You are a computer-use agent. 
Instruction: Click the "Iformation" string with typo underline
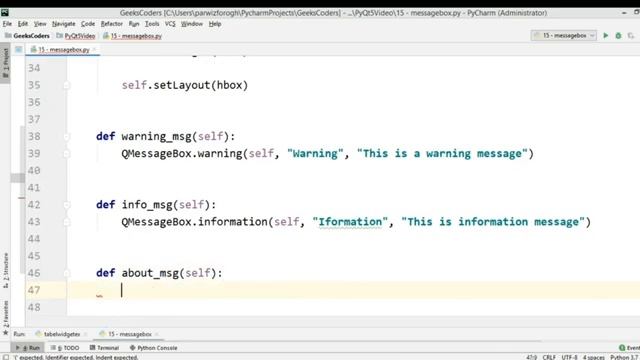[350, 222]
